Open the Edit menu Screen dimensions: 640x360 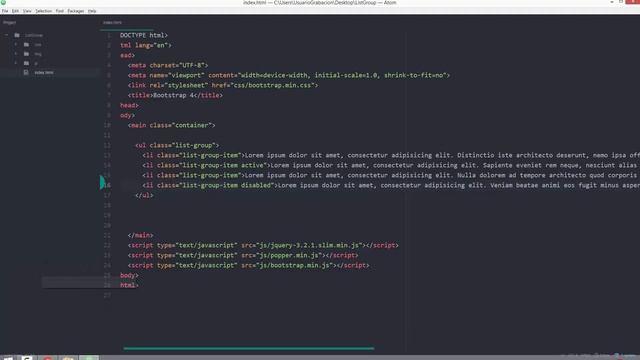(x=15, y=11)
